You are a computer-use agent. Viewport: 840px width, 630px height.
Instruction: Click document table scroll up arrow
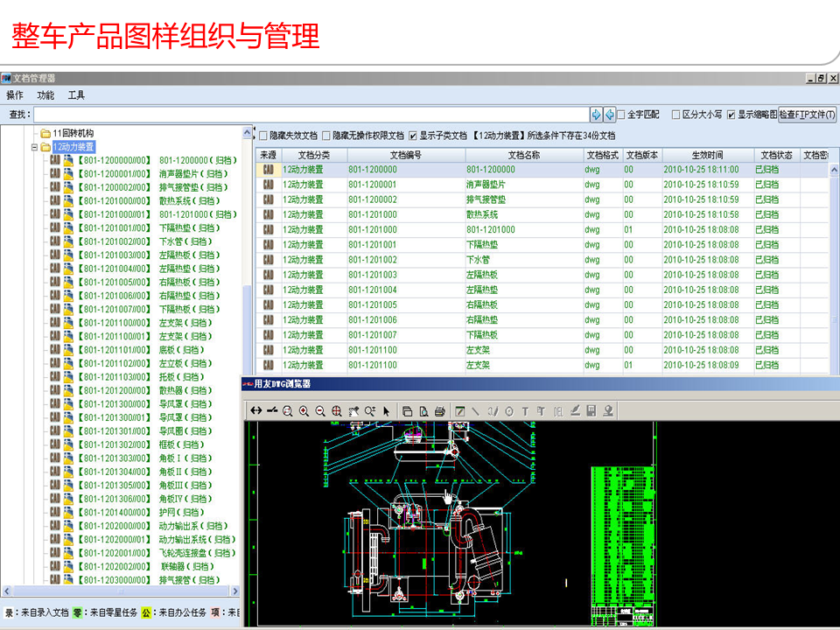(x=834, y=170)
